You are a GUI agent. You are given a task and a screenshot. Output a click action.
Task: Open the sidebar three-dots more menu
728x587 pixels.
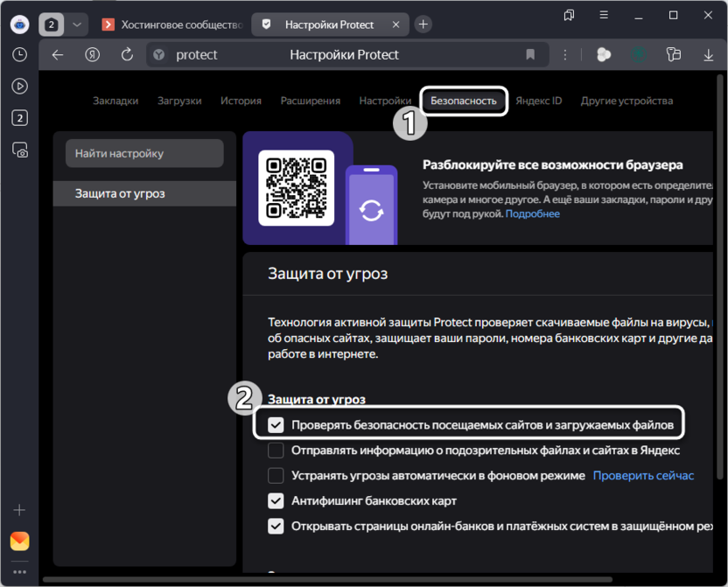(19, 572)
